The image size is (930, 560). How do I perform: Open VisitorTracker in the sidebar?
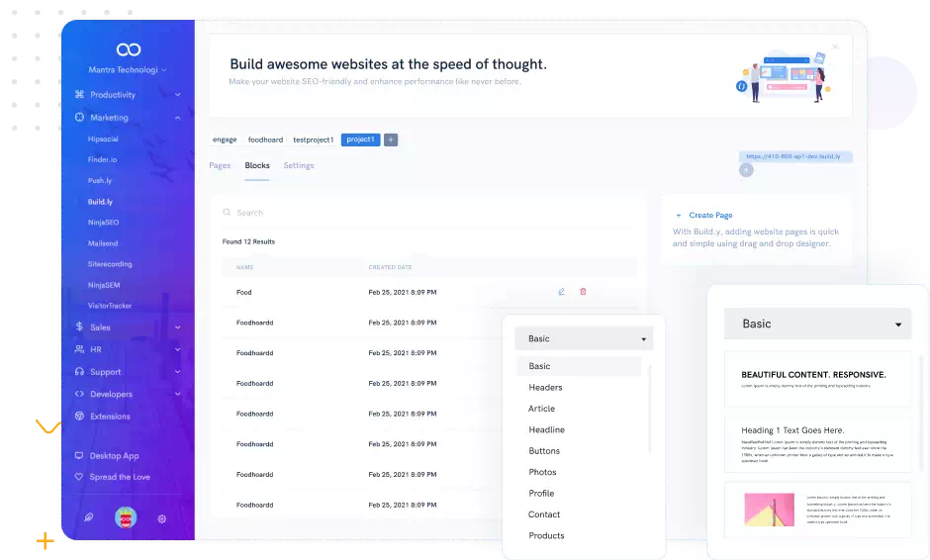(110, 306)
